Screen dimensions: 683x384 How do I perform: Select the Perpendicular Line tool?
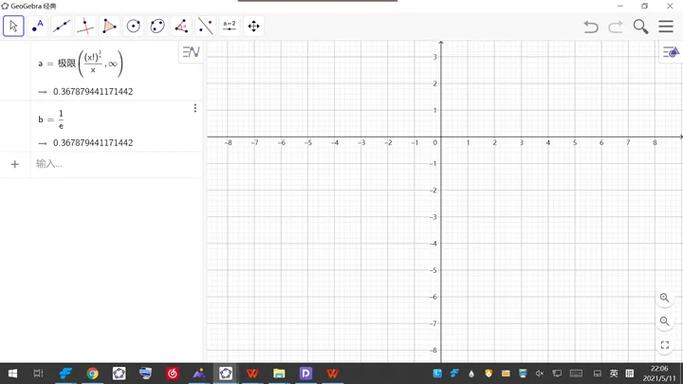tap(85, 26)
